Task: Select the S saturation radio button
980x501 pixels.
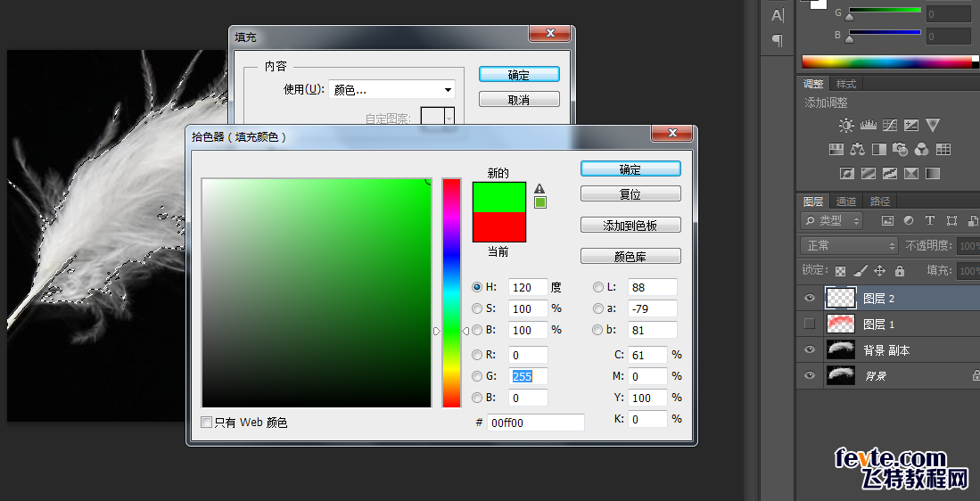Action: point(477,308)
